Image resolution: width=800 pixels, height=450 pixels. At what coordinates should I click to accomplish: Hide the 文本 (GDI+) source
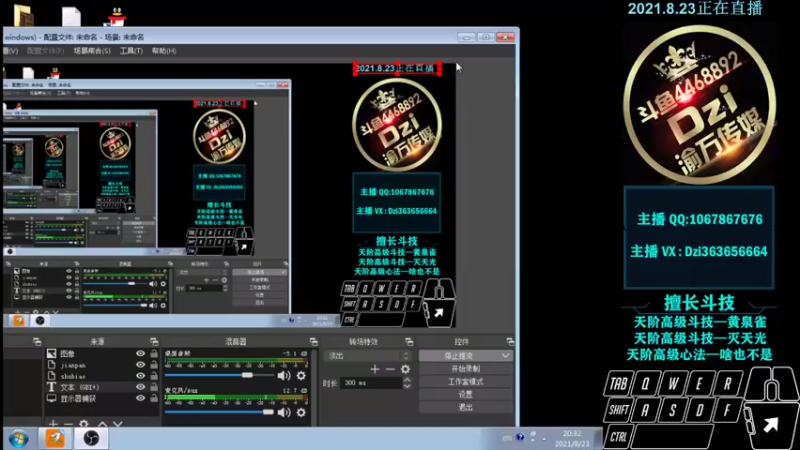tap(140, 387)
